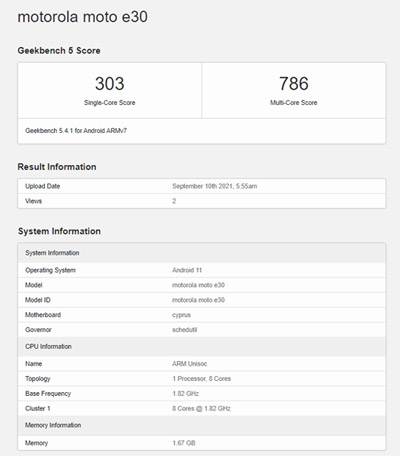400x456 pixels.
Task: Click the large 'System Information' heading
Action: point(59,231)
